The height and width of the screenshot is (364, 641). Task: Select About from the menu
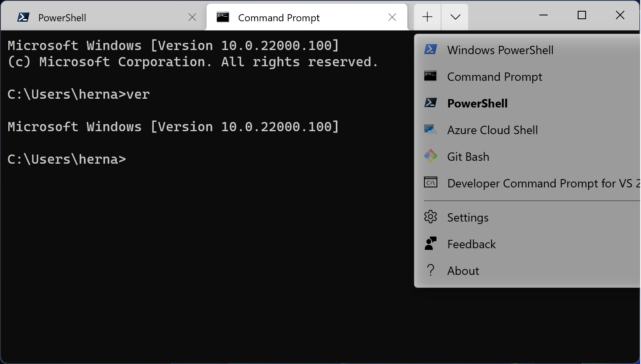click(463, 270)
